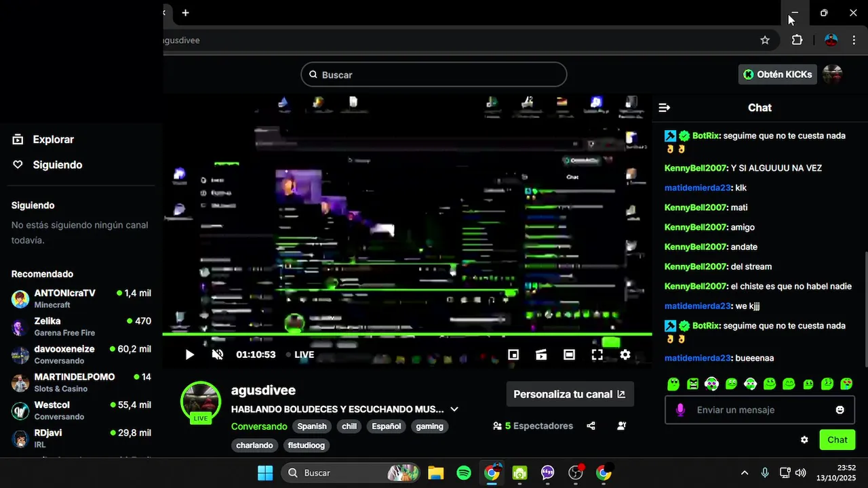Screen dimensions: 868x488
Task: Jump to LIVE position indicator
Action: (300, 354)
